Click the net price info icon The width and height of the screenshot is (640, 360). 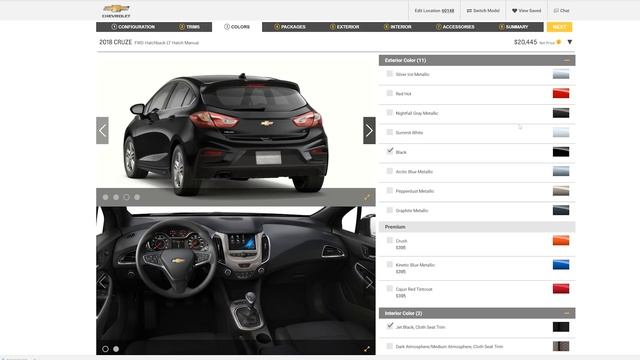pos(558,42)
